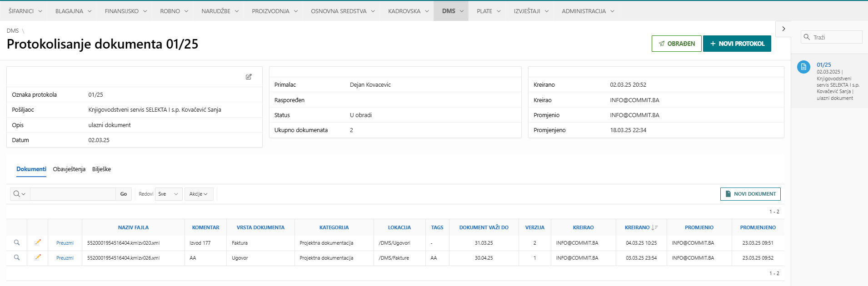Image resolution: width=868 pixels, height=286 pixels.
Task: Switch to the Dokumenti tab
Action: [x=31, y=169]
